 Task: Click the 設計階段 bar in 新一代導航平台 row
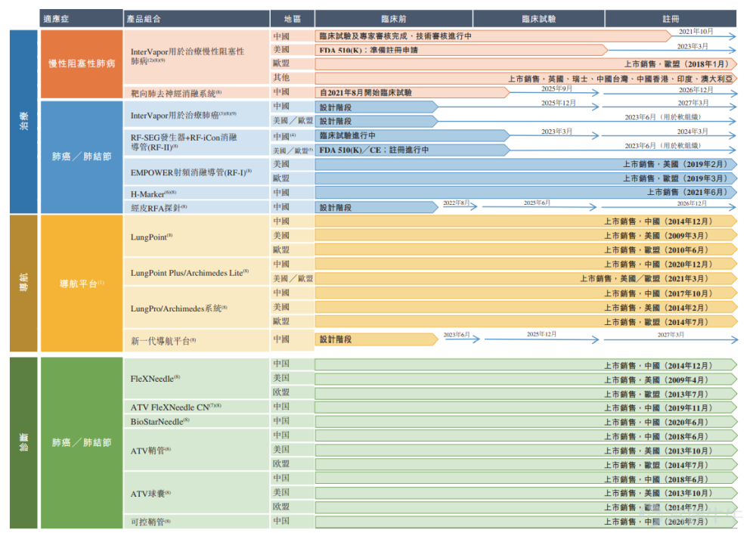click(x=376, y=339)
